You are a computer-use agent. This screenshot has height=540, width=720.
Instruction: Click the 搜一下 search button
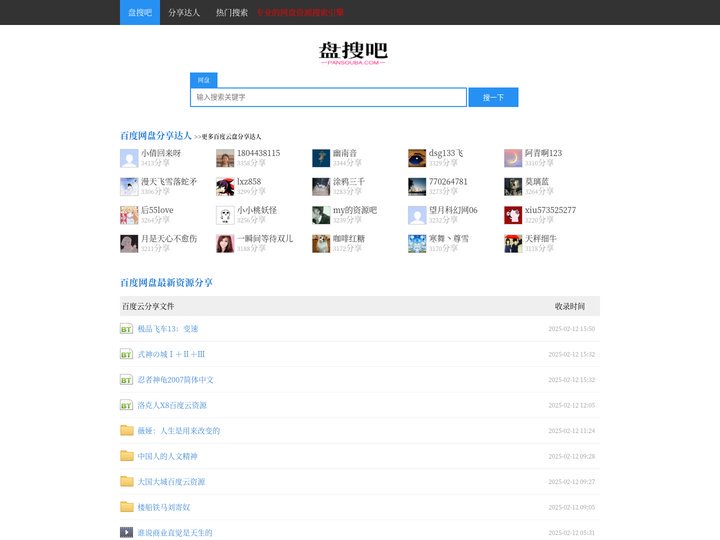[x=493, y=97]
